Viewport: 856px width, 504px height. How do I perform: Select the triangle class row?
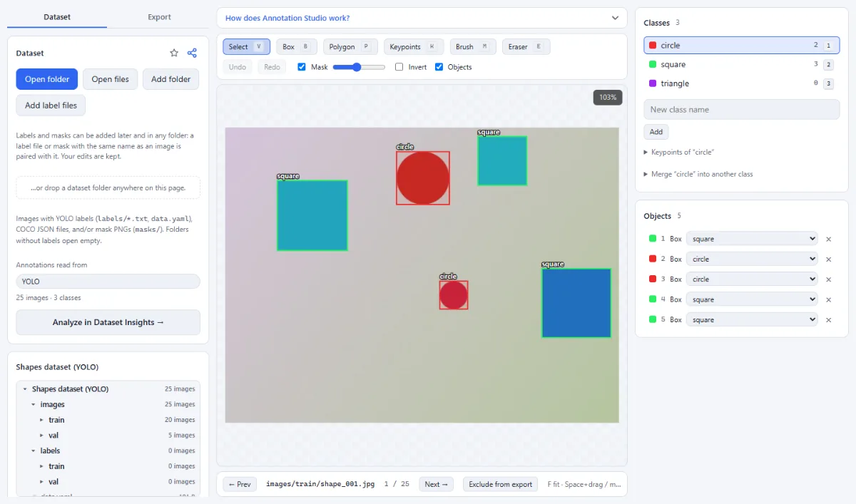coord(742,83)
